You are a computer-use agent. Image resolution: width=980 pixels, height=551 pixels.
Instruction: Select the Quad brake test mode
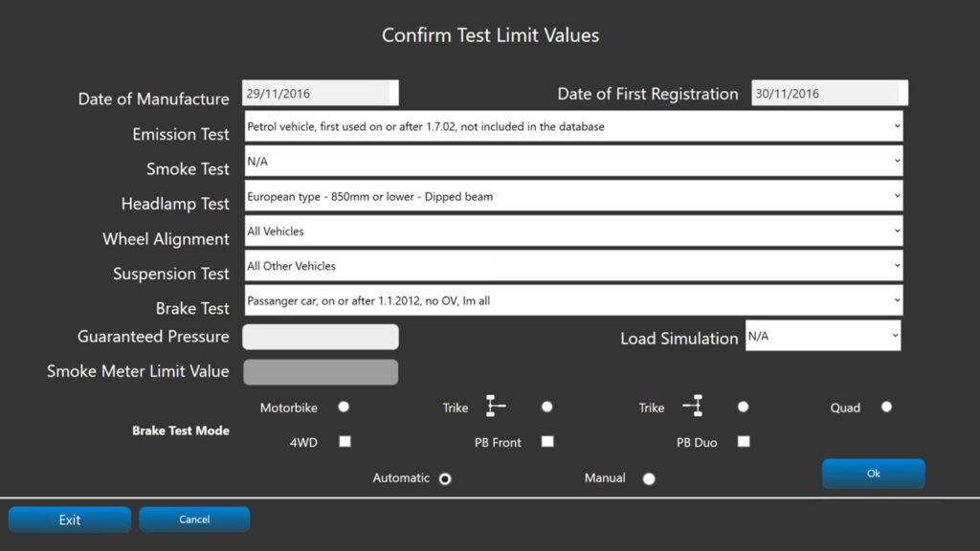(886, 407)
